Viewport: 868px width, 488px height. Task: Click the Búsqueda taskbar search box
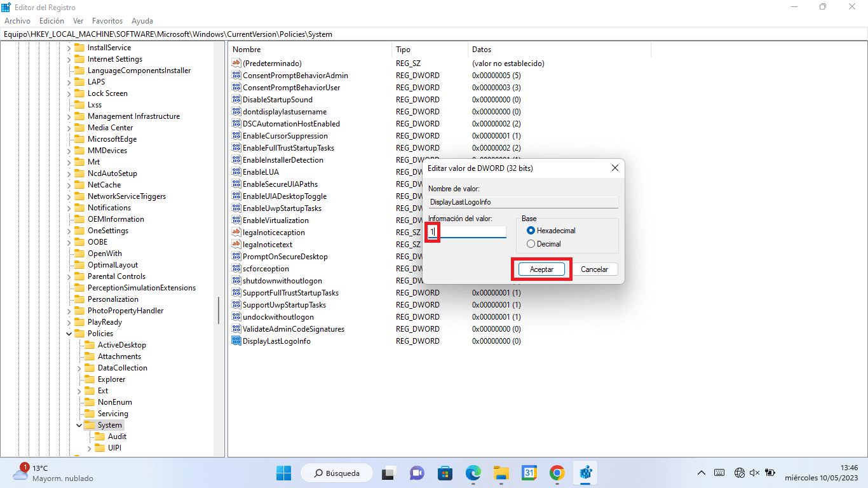(x=337, y=473)
